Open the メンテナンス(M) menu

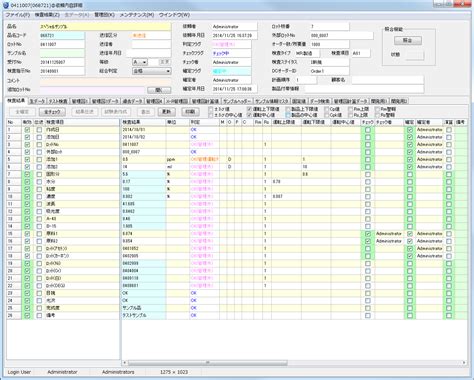pos(137,15)
